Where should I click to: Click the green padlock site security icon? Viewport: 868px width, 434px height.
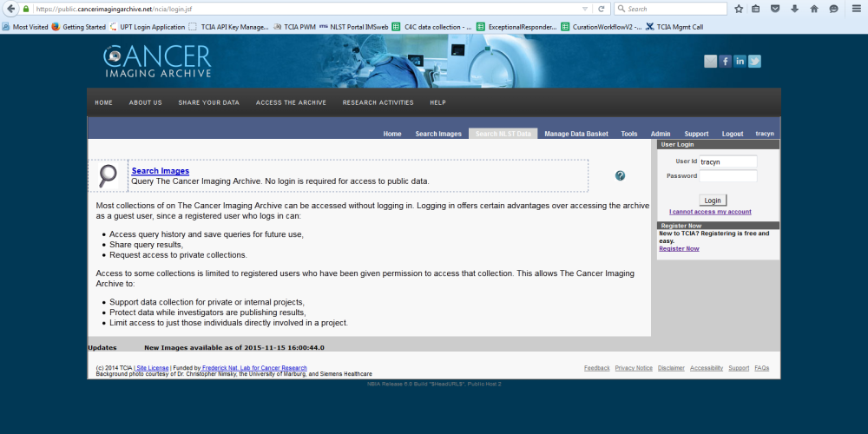(x=26, y=9)
